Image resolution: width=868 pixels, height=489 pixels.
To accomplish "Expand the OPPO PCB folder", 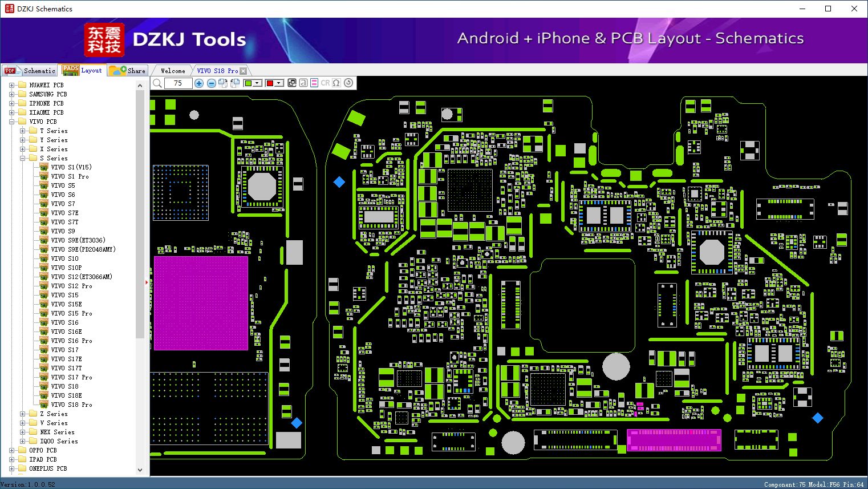I will point(11,450).
